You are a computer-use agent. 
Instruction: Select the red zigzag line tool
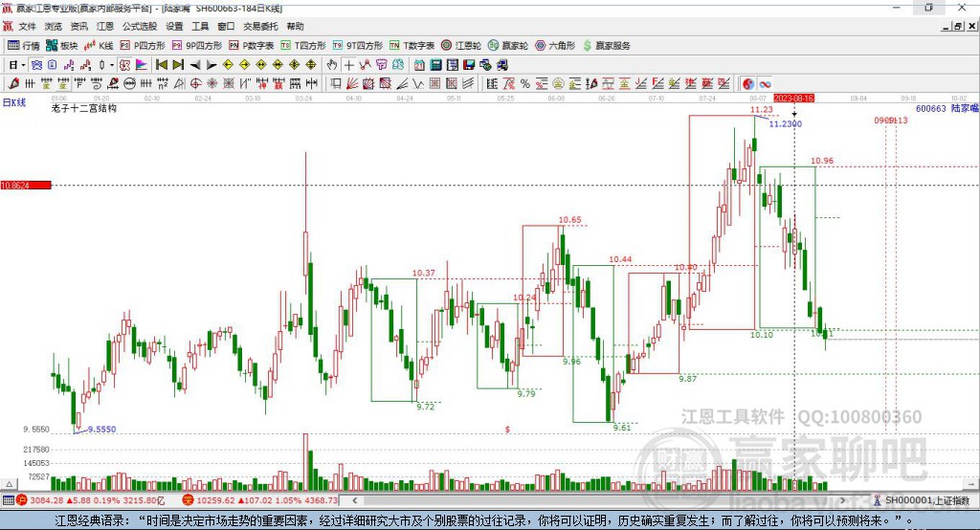click(x=365, y=65)
